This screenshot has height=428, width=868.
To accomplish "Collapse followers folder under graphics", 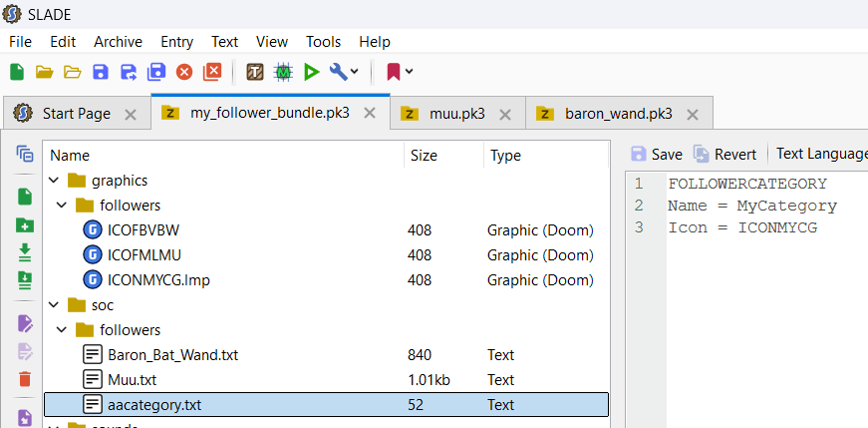I will pos(62,206).
